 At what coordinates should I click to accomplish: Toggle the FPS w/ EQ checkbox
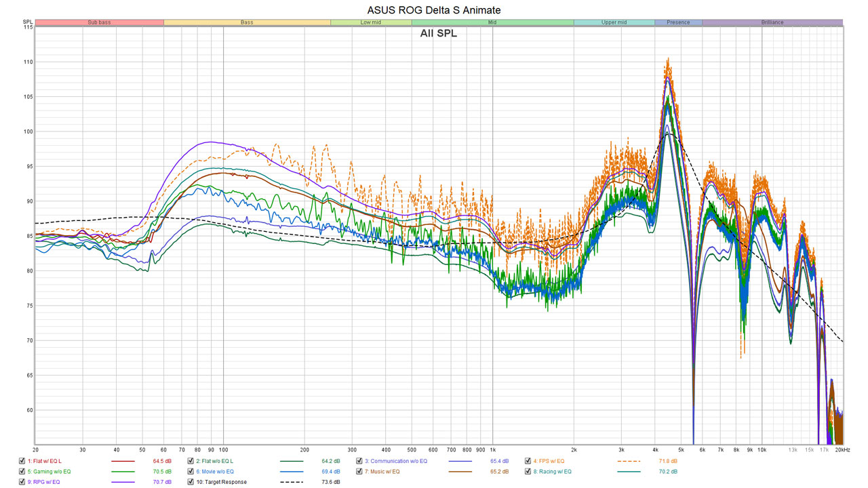tap(528, 461)
